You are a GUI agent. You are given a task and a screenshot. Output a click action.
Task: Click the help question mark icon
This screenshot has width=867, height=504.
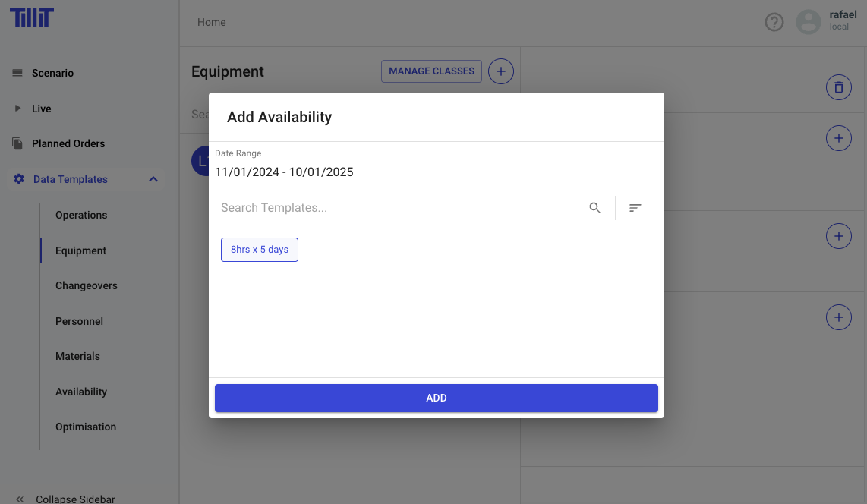click(x=774, y=22)
